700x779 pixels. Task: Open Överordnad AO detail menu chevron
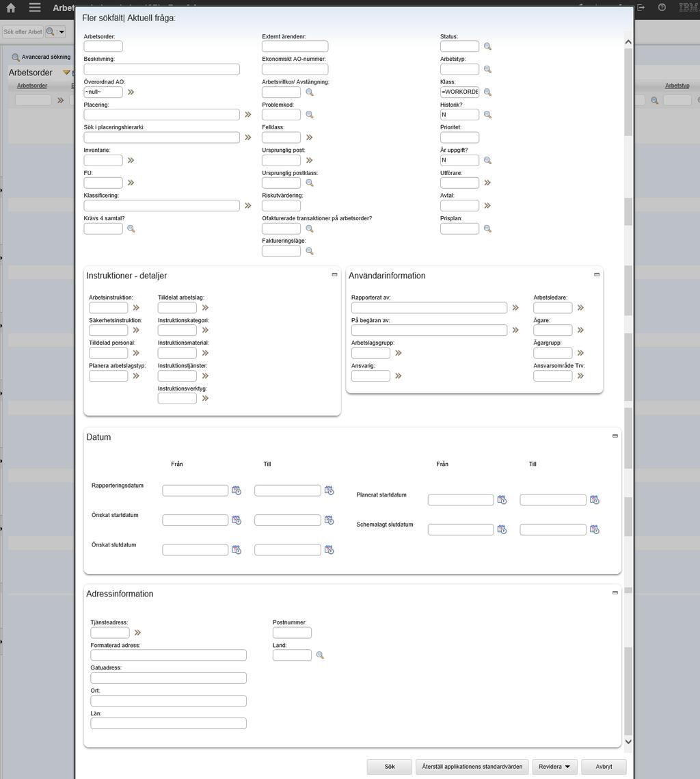click(x=131, y=92)
